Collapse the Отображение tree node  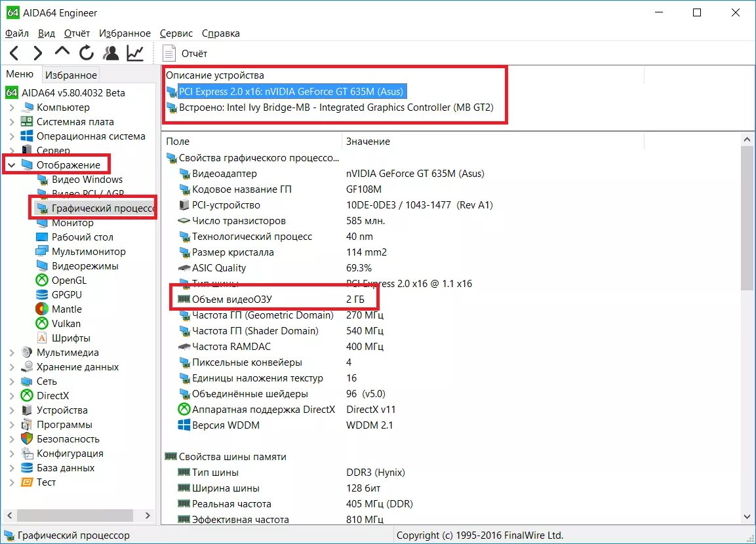12,165
